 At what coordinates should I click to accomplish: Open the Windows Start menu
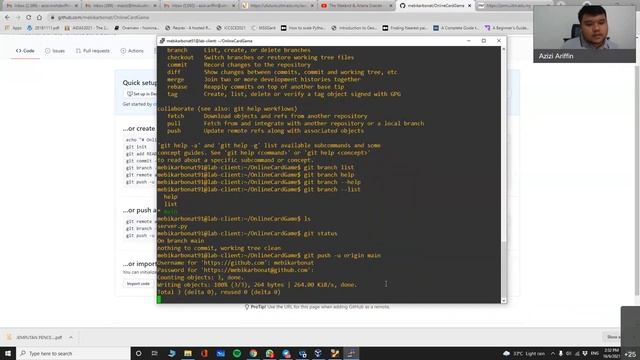(8, 353)
